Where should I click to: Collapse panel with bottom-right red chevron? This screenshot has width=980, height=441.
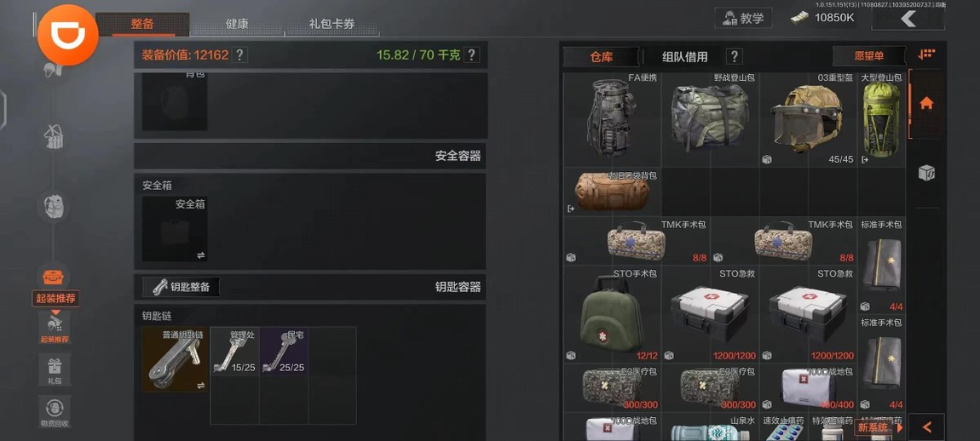tap(927, 428)
